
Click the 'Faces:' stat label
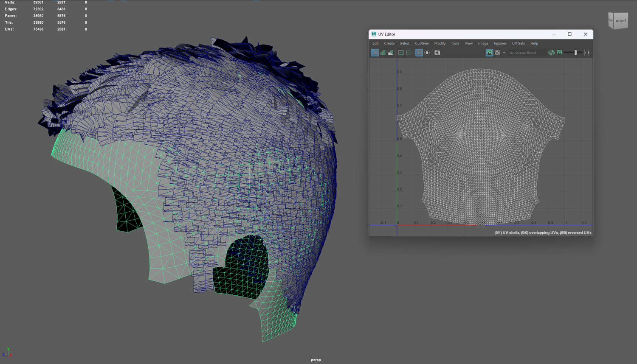(x=11, y=16)
